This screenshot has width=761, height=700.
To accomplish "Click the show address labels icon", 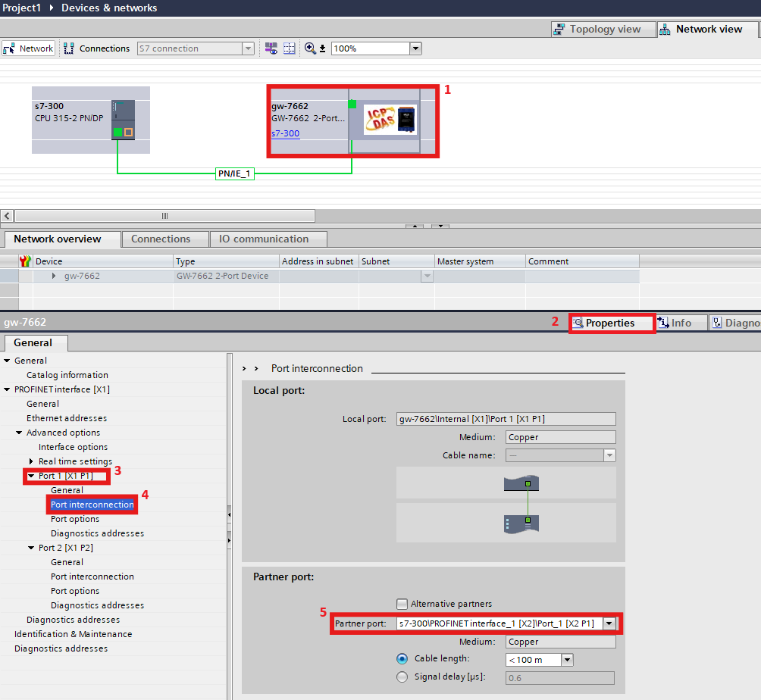I will (271, 48).
